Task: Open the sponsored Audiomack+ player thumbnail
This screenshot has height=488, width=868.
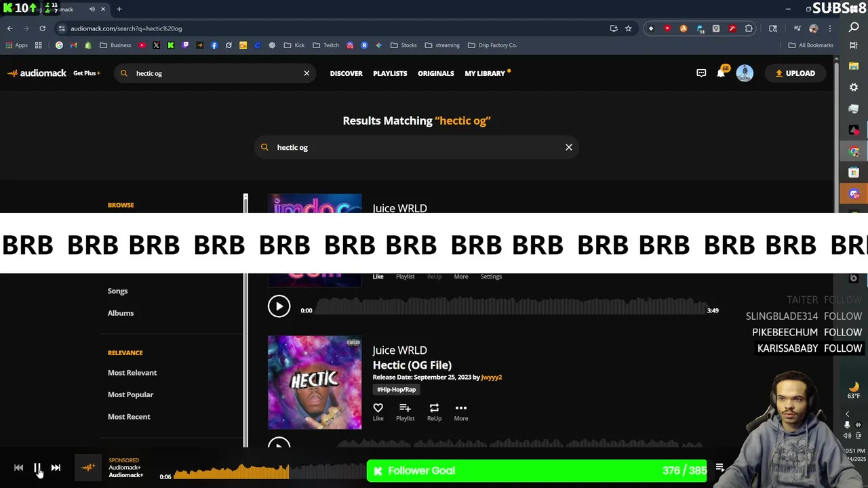Action: pyautogui.click(x=88, y=468)
